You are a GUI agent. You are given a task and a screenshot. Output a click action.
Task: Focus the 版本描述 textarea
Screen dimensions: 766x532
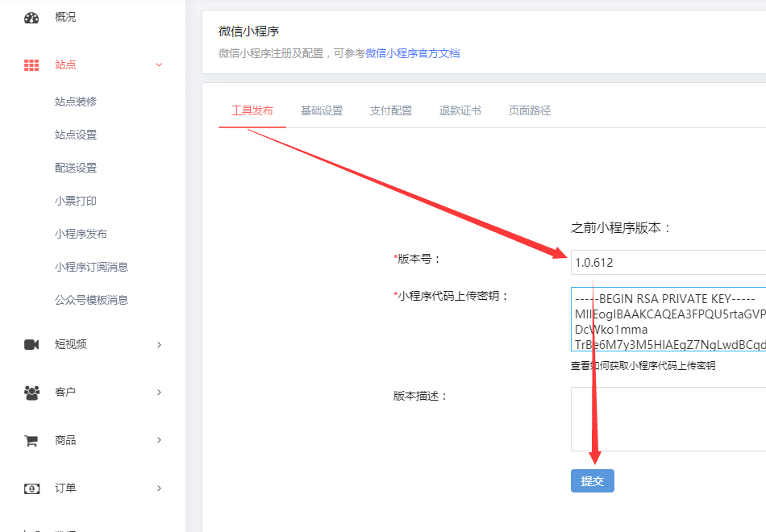[668, 419]
